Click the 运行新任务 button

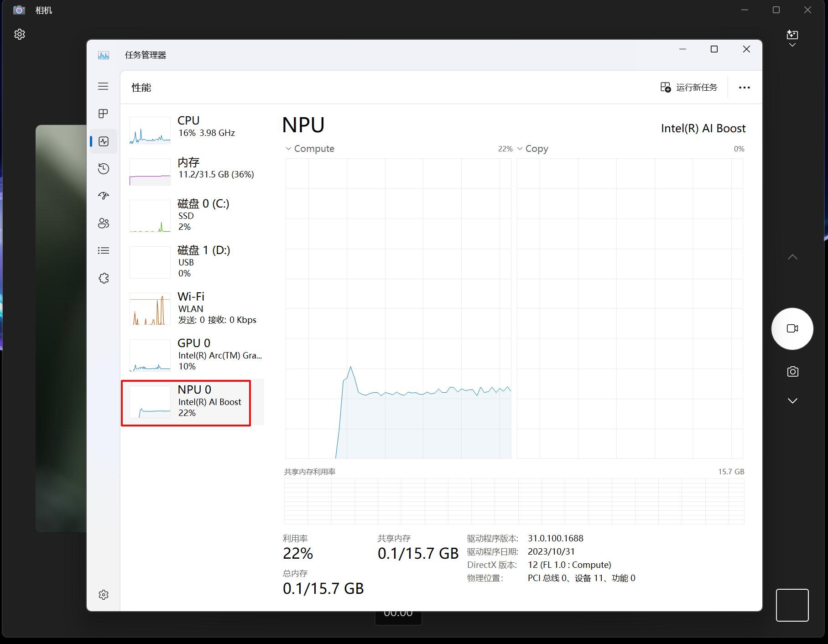click(x=689, y=87)
